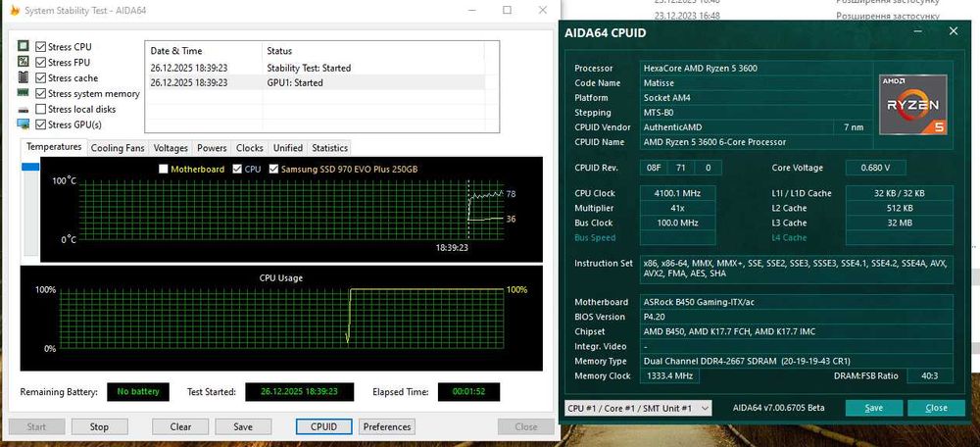980x447 pixels.
Task: Click the Processor value HexaCore AMD Ryzen 5 3600
Action: pos(756,69)
